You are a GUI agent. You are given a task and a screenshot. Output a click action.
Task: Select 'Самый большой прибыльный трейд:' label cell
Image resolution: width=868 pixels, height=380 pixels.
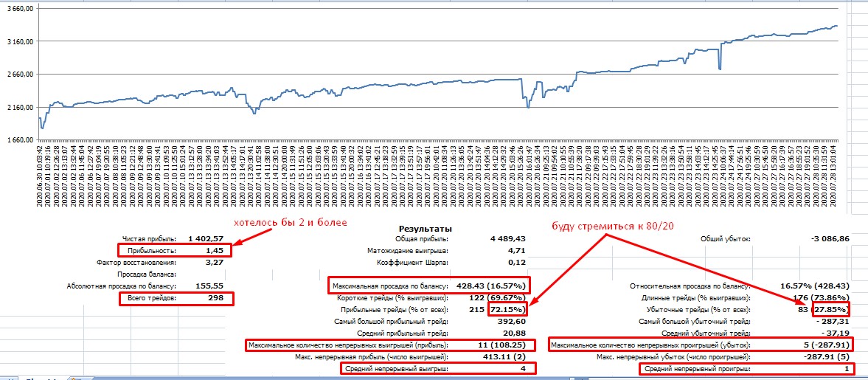pos(392,321)
